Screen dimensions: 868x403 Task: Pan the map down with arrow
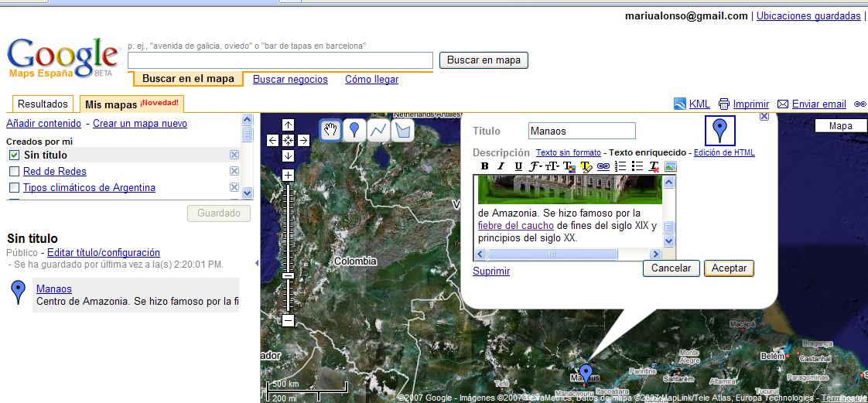click(x=288, y=155)
